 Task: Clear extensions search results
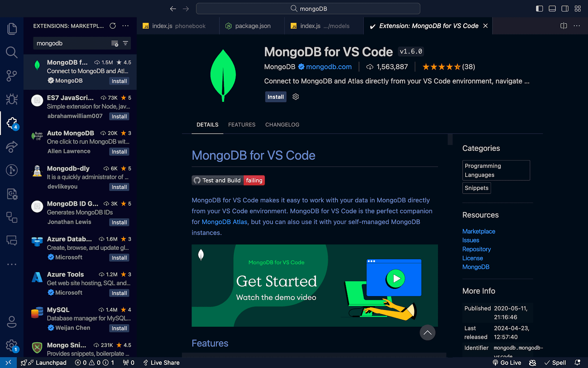point(115,43)
